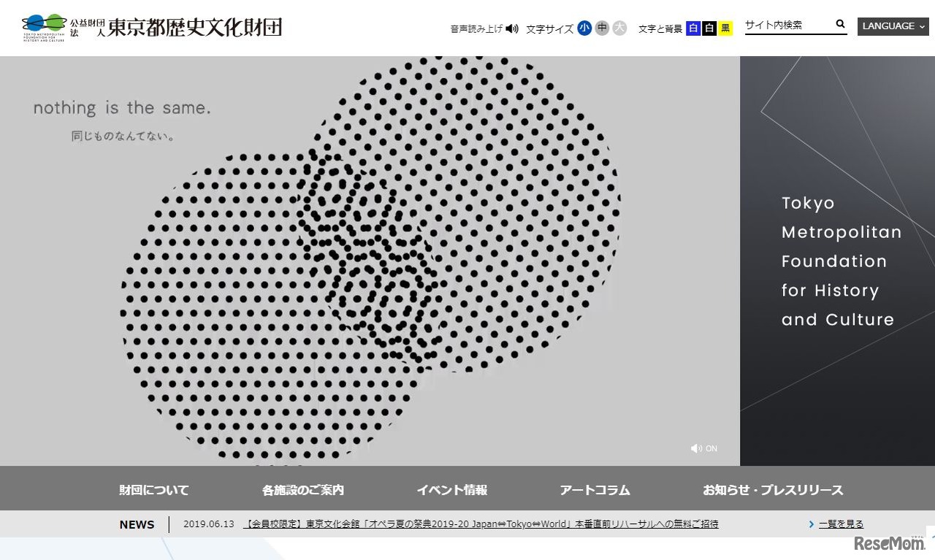Select the medium "中" font size icon

point(601,28)
